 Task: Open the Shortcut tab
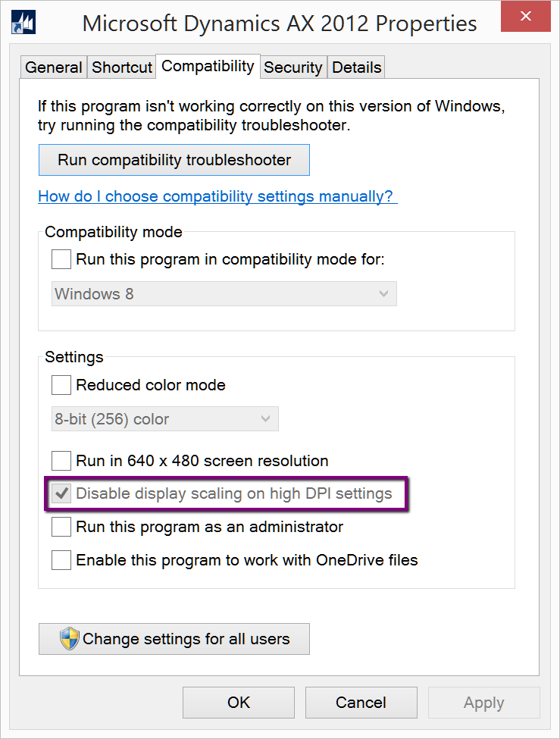point(122,67)
